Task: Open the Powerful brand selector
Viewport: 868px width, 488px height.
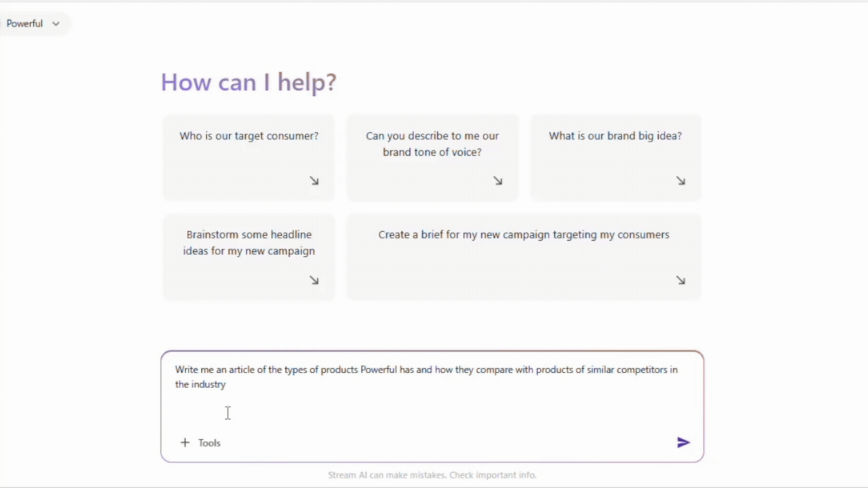Action: click(25, 24)
